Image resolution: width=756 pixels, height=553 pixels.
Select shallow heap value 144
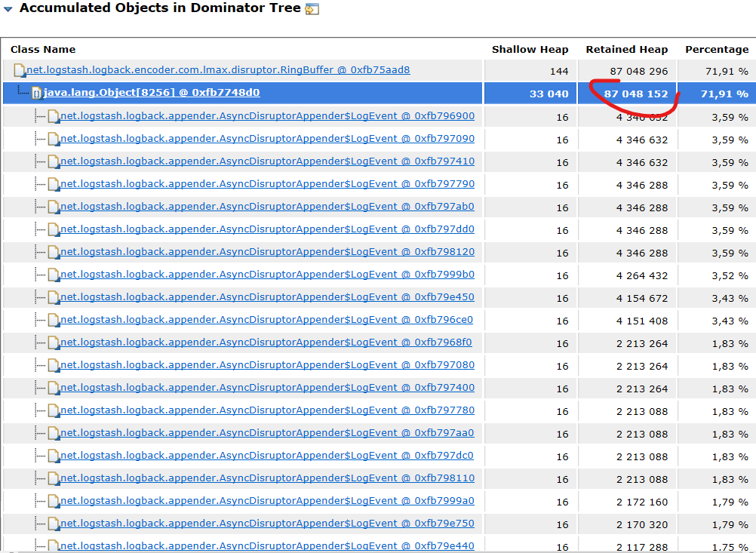pyautogui.click(x=559, y=72)
